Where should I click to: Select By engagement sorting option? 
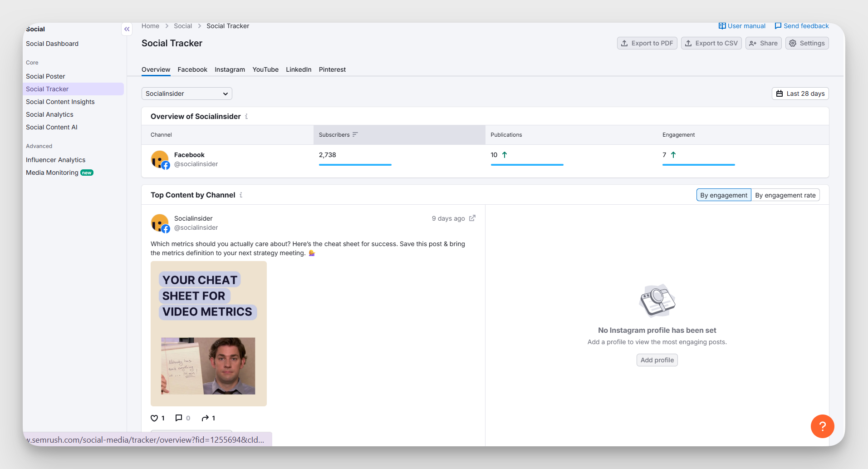(724, 195)
